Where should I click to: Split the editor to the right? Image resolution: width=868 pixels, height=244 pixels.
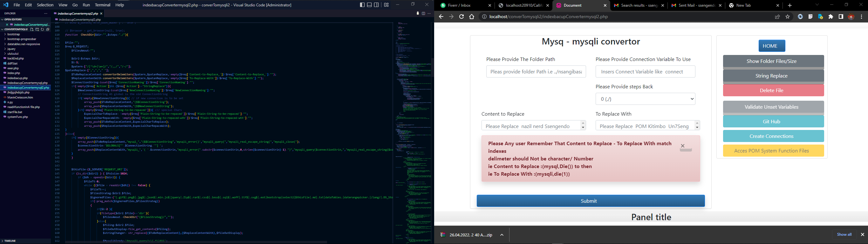coord(424,13)
